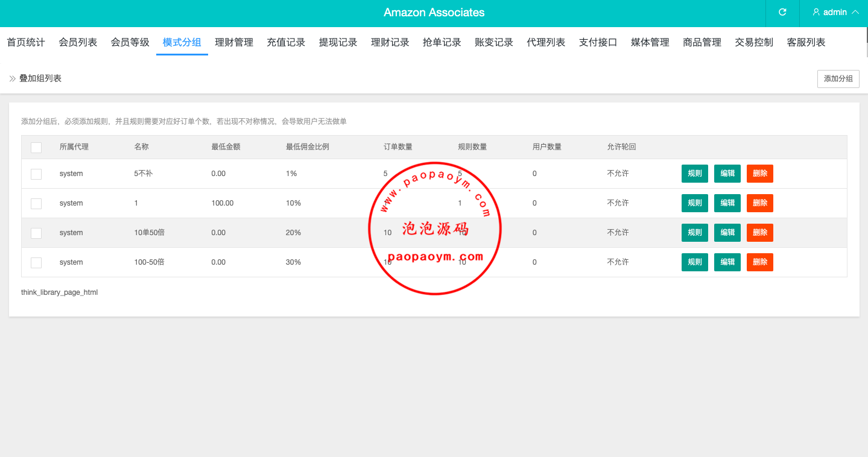Click the double chevron beside 叠加组列表
868x457 pixels.
[12, 78]
